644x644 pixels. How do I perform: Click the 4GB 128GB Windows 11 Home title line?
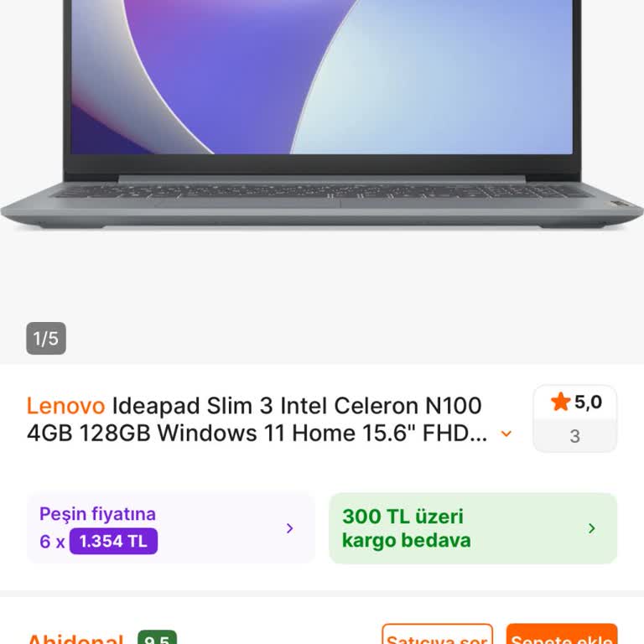tap(257, 433)
